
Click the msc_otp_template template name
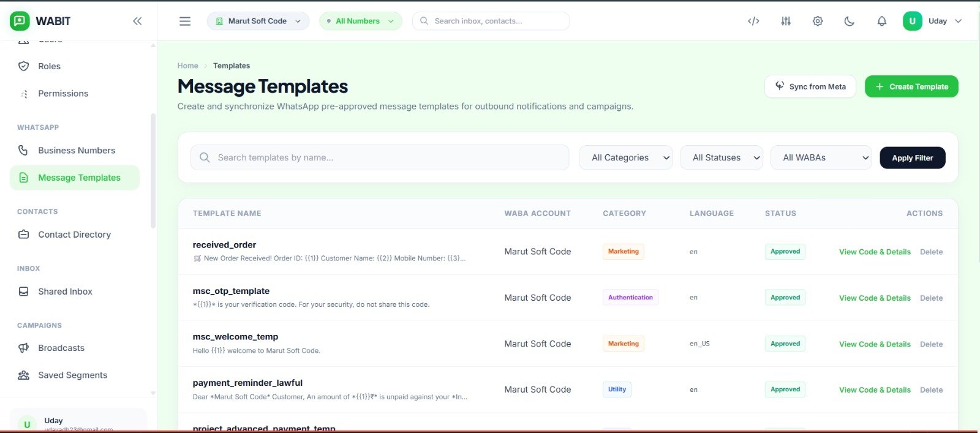click(x=231, y=291)
